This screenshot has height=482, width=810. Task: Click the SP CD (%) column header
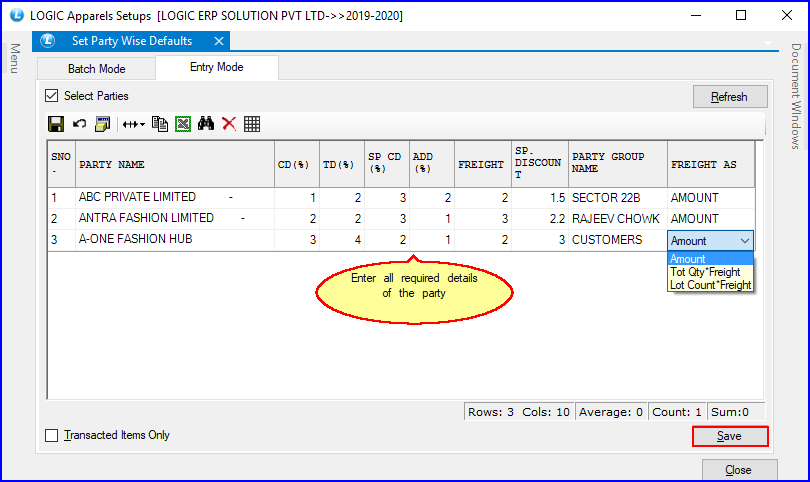pyautogui.click(x=386, y=164)
